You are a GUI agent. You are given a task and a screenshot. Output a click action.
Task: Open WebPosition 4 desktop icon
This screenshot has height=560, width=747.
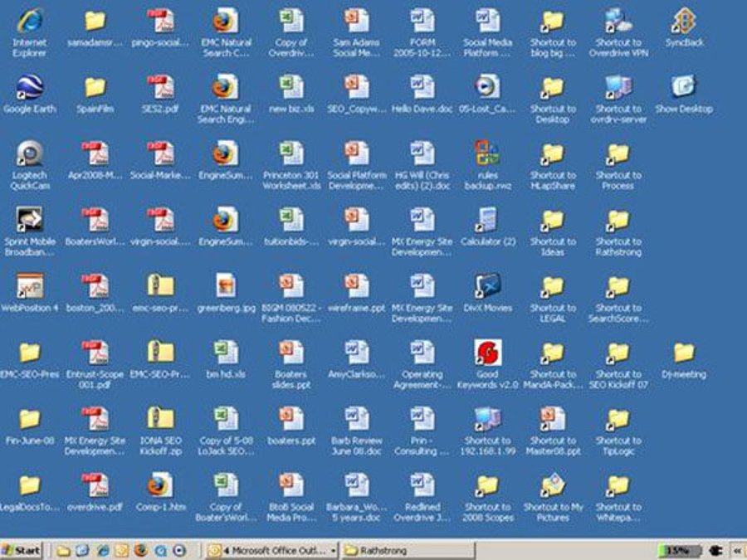click(x=30, y=287)
